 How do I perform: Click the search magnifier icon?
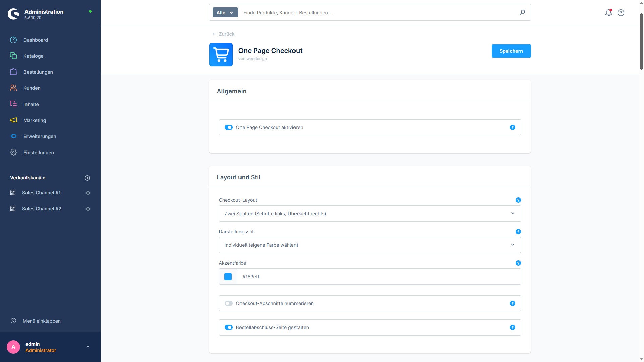(x=522, y=12)
